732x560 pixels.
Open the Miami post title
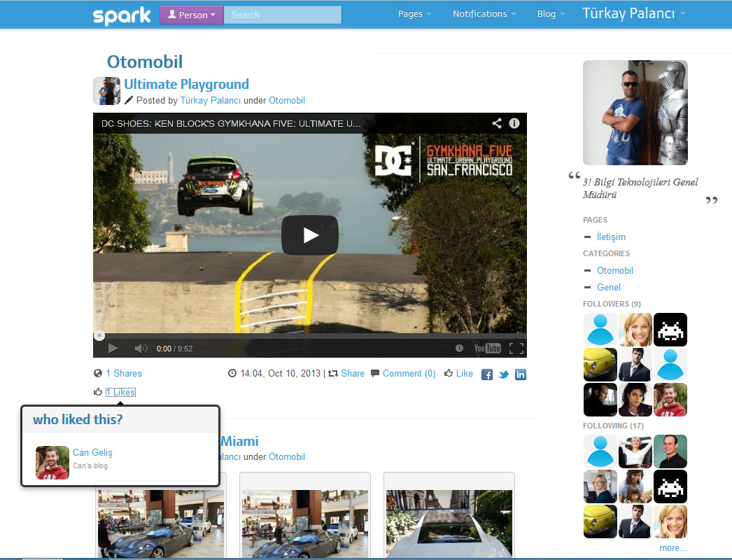coord(239,442)
